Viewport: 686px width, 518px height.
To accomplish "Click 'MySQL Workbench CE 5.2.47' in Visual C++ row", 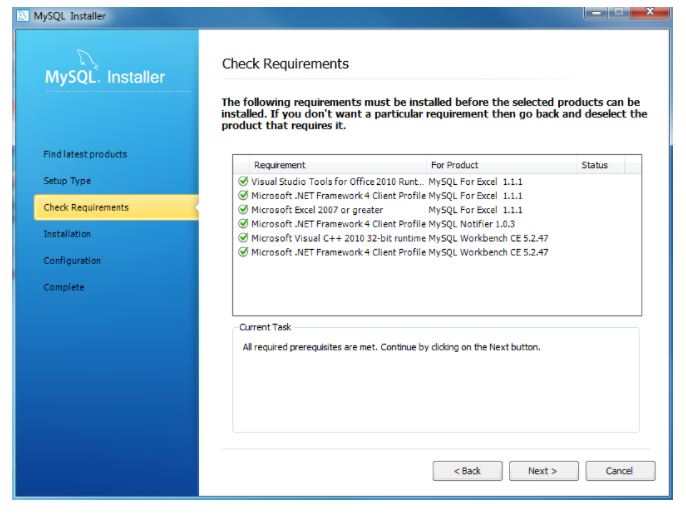I will (488, 238).
